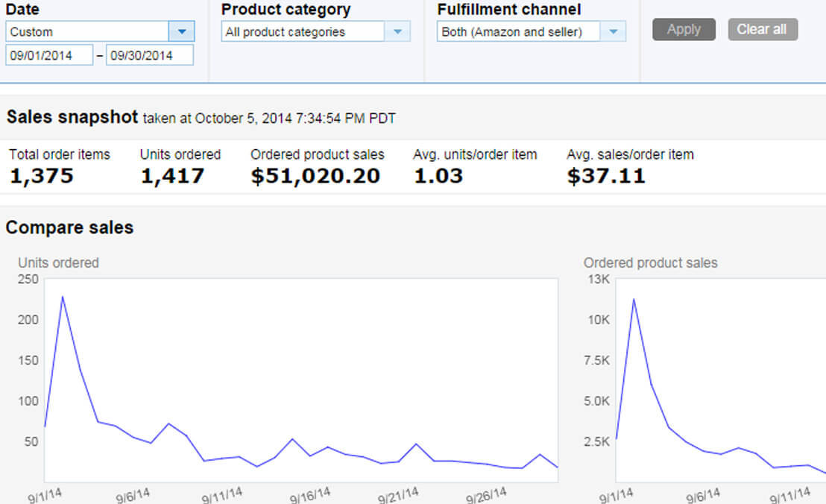Expand the Fulfillment channel dropdown arrow

pyautogui.click(x=614, y=31)
